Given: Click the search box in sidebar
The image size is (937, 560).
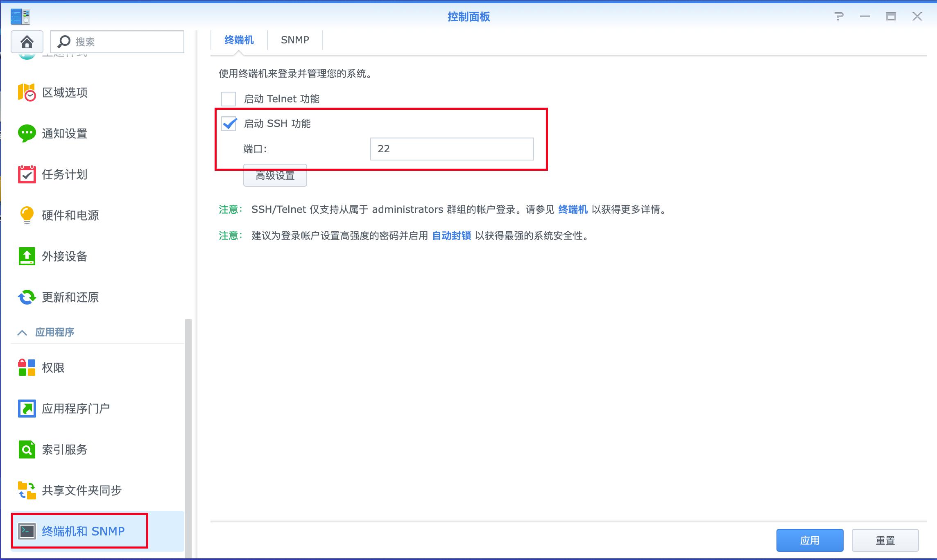Looking at the screenshot, I should [117, 41].
